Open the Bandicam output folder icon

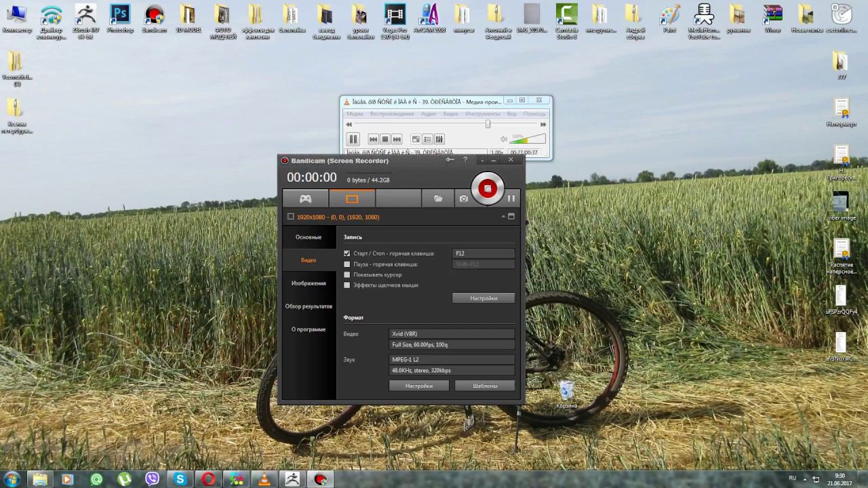(x=438, y=199)
